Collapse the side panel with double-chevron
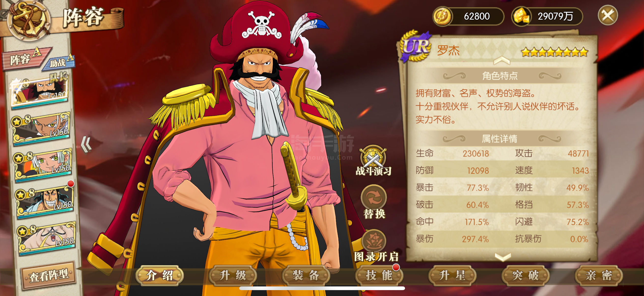 click(87, 144)
